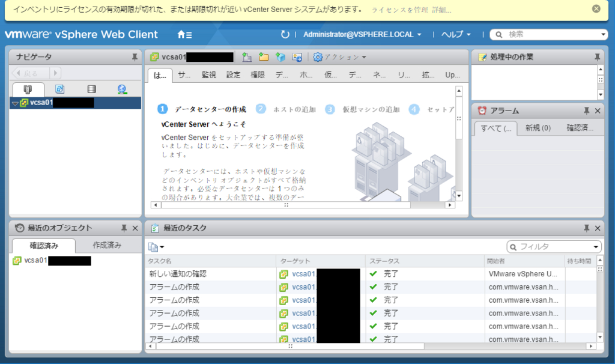Select the 確認済み recent objects tab
Screen dimensions: 615x364
click(x=43, y=246)
